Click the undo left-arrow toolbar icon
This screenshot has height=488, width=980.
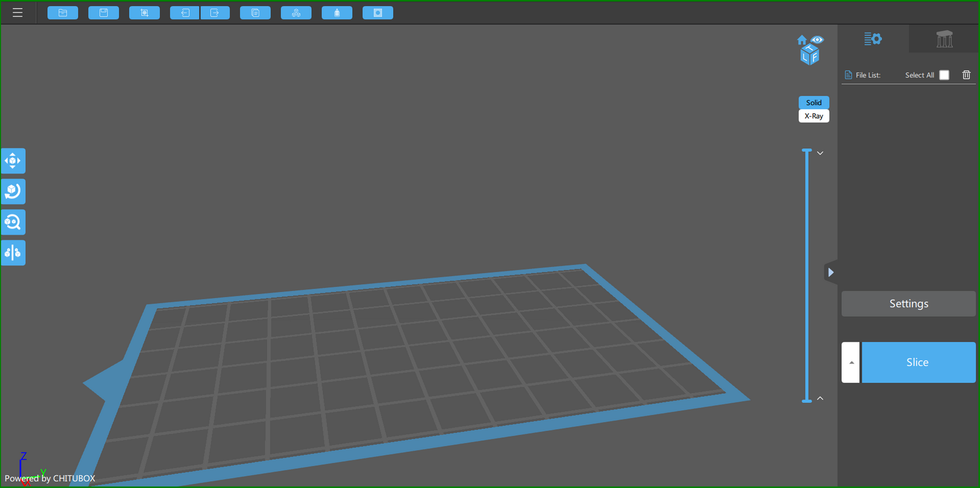184,13
